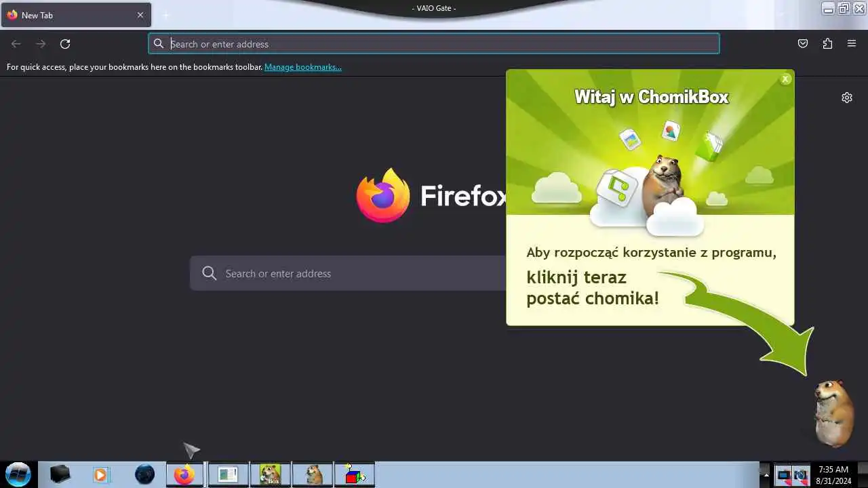The width and height of the screenshot is (868, 488).
Task: Focus the address bar at the top
Action: click(434, 44)
